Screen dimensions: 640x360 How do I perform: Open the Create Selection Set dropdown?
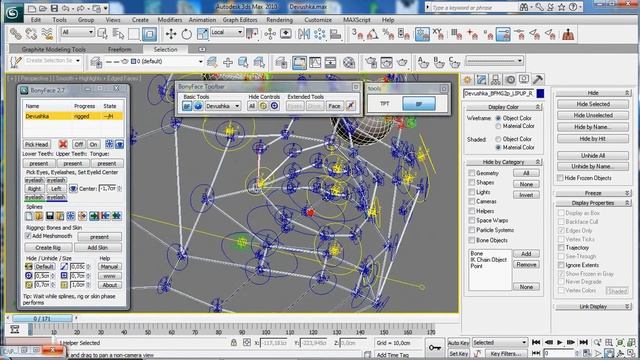click(x=53, y=61)
